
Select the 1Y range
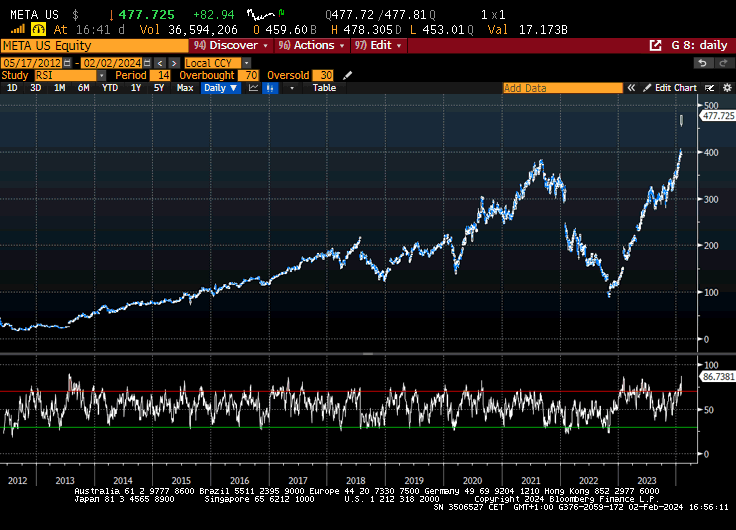(x=136, y=88)
